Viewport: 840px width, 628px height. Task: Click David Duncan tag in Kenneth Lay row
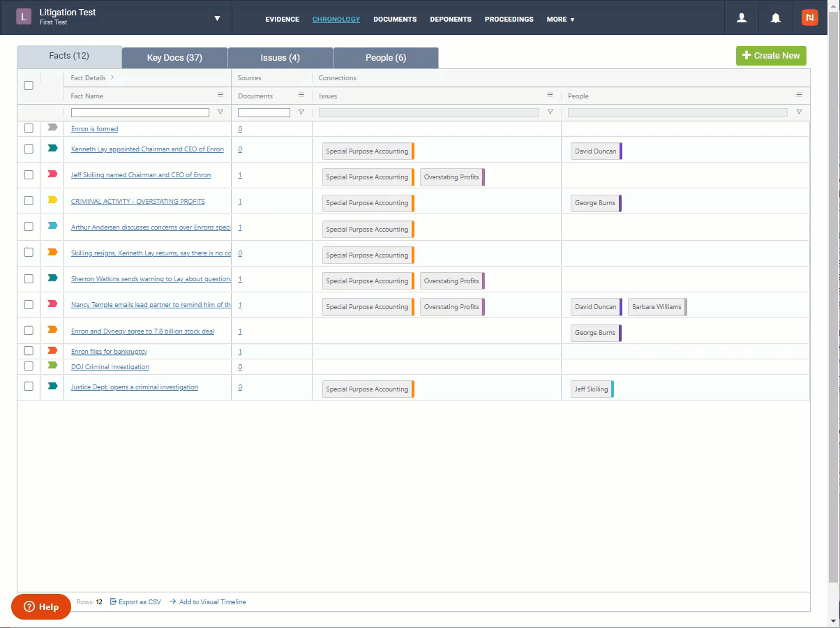(596, 151)
